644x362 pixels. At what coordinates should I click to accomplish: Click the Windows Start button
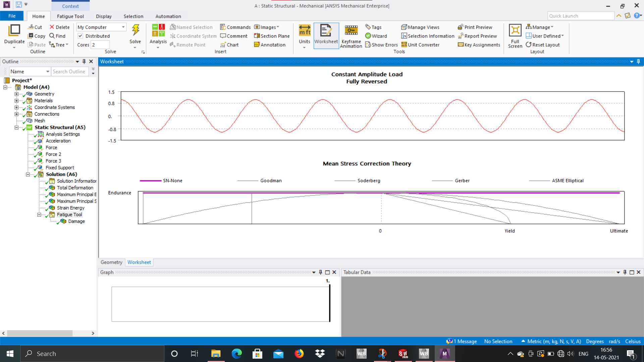tap(10, 354)
